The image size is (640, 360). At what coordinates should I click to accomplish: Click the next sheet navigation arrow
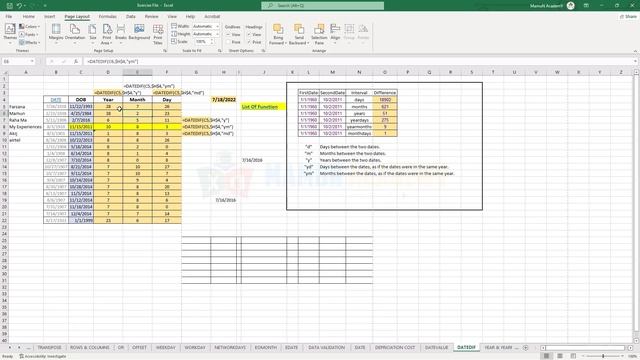point(18,347)
